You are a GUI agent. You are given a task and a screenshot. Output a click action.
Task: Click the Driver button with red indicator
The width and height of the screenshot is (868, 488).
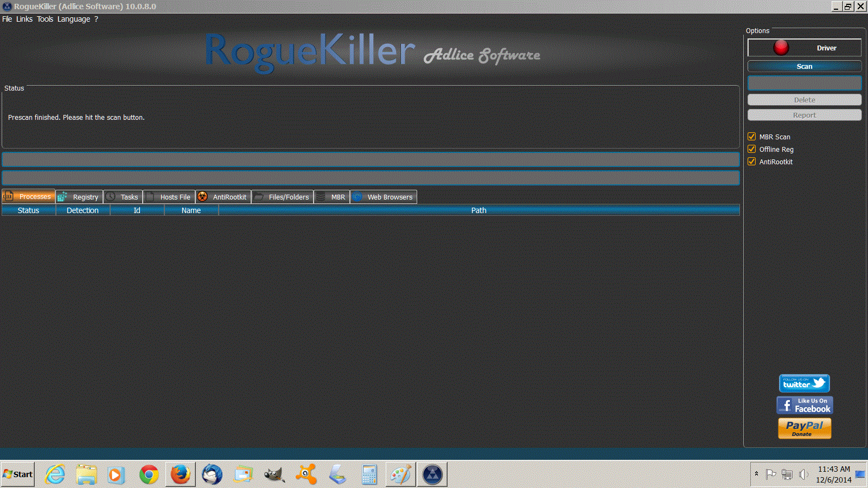tap(805, 48)
